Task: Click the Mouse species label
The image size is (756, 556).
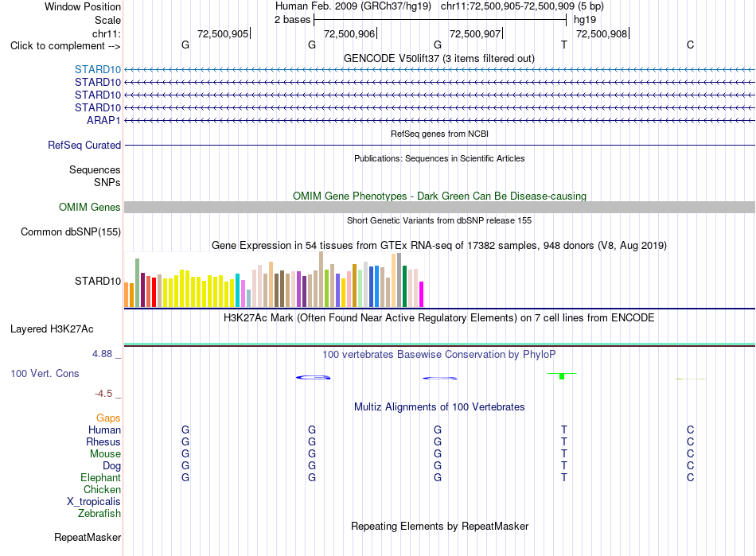Action: [x=105, y=454]
